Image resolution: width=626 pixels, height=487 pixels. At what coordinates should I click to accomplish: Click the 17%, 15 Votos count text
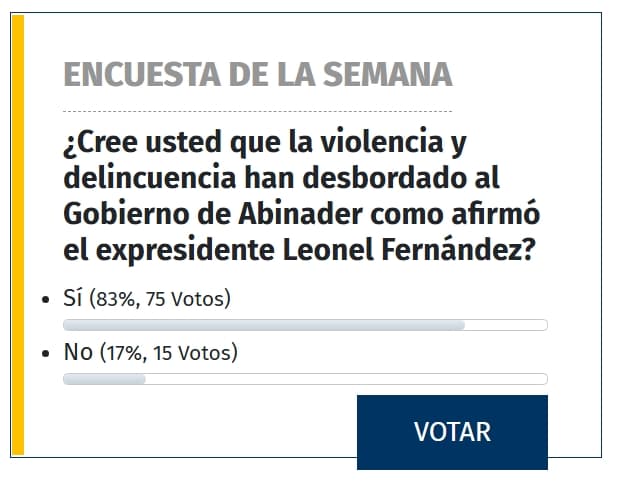coord(168,352)
